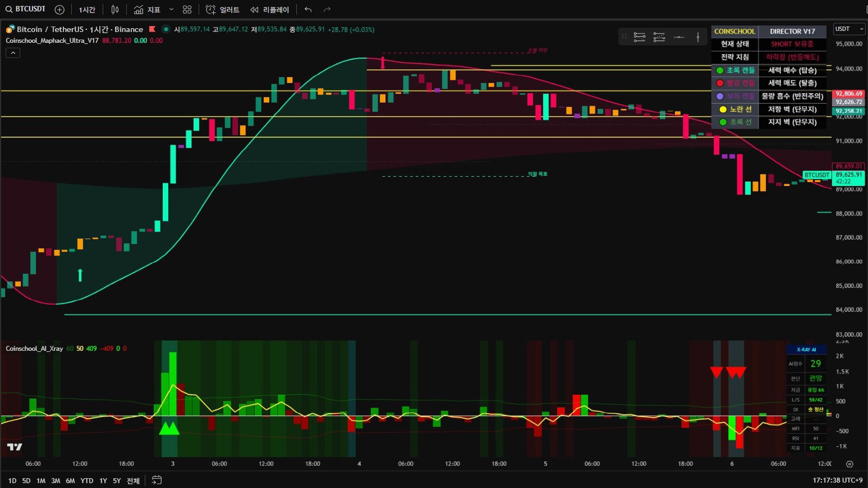
Task: Click the red 89,659.01 price label
Action: 848,166
